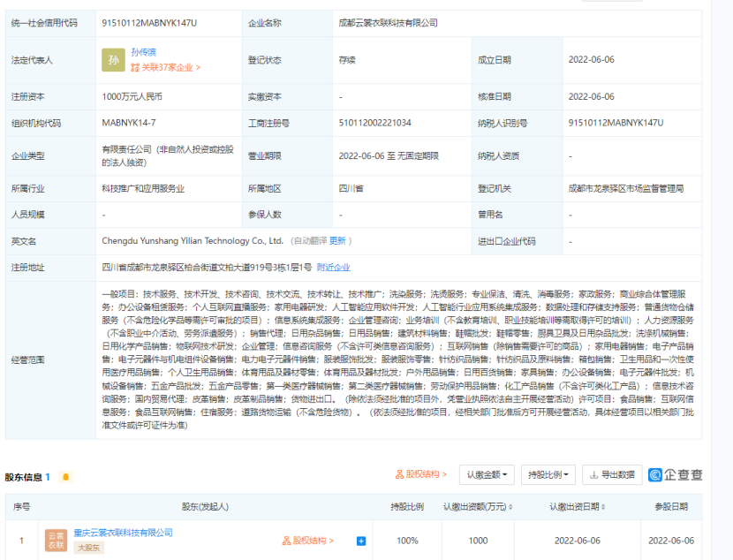Click the 企查查 logo
This screenshot has width=733, height=560.
click(x=676, y=474)
